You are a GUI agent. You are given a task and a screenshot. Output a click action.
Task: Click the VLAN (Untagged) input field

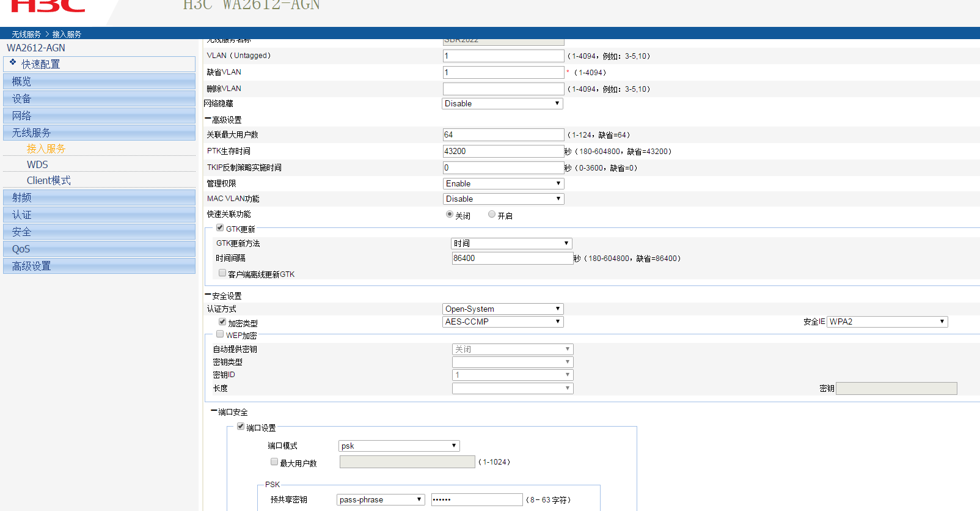click(503, 56)
